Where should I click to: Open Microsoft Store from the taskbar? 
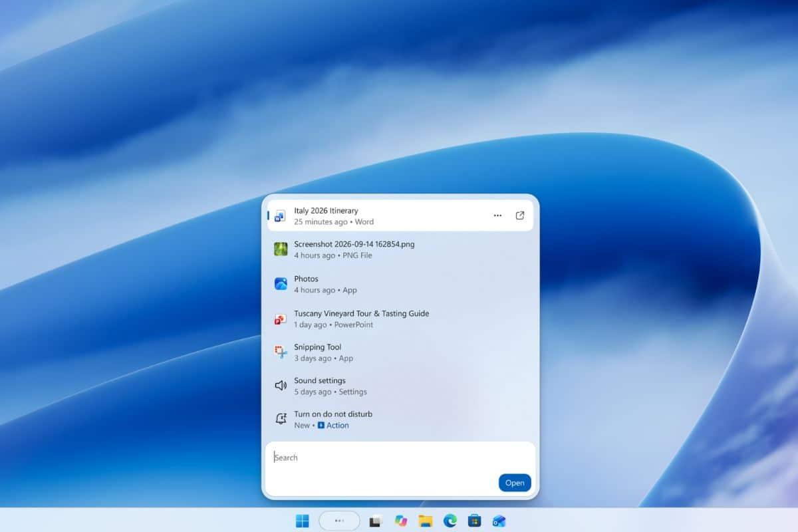click(474, 521)
